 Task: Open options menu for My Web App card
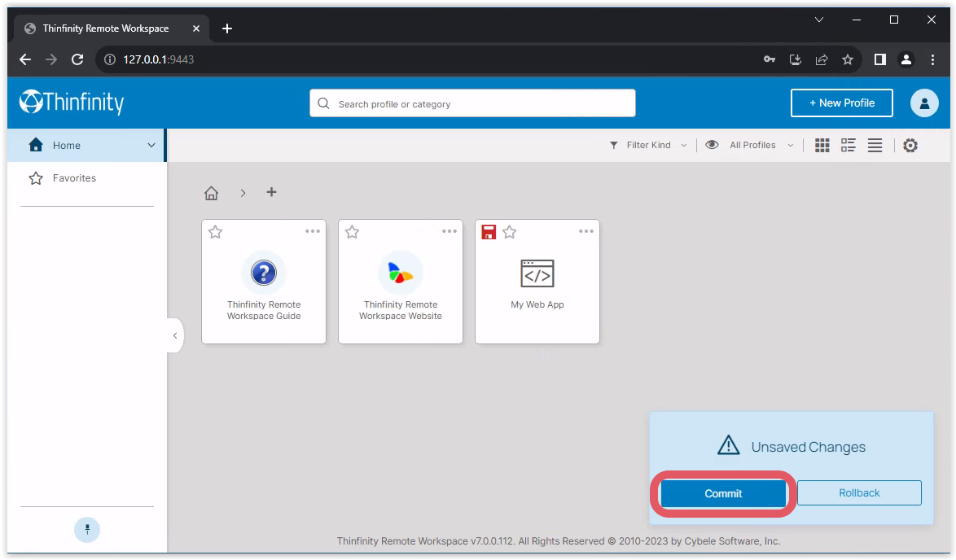coord(586,231)
